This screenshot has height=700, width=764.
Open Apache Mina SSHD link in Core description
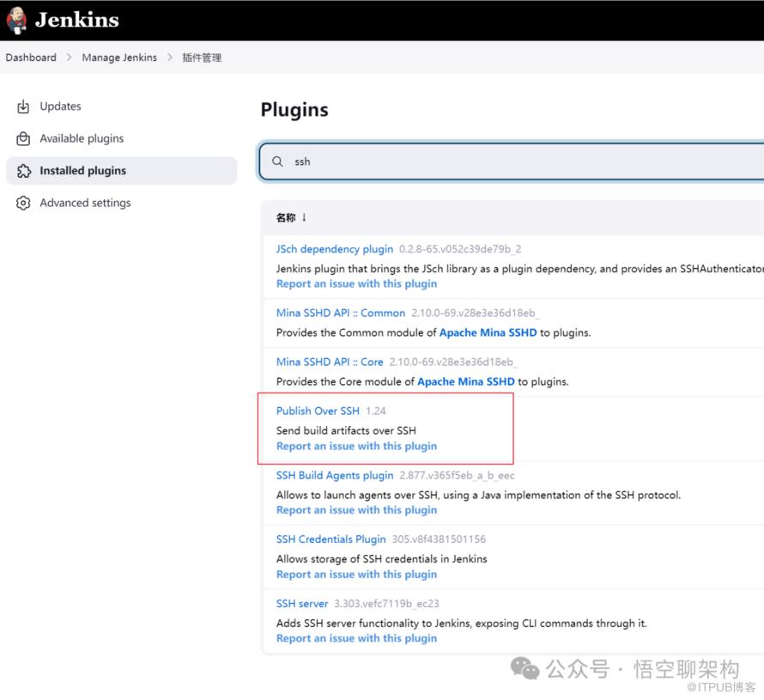click(x=465, y=381)
